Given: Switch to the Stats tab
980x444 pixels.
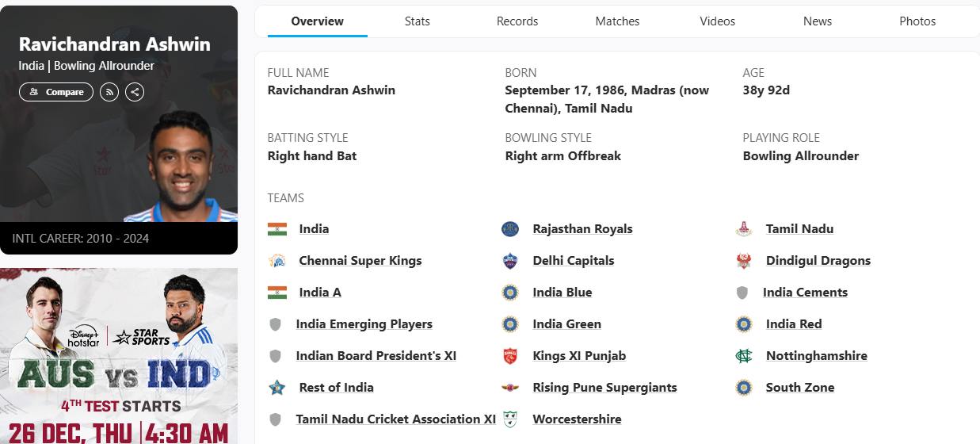Looking at the screenshot, I should click(x=418, y=21).
